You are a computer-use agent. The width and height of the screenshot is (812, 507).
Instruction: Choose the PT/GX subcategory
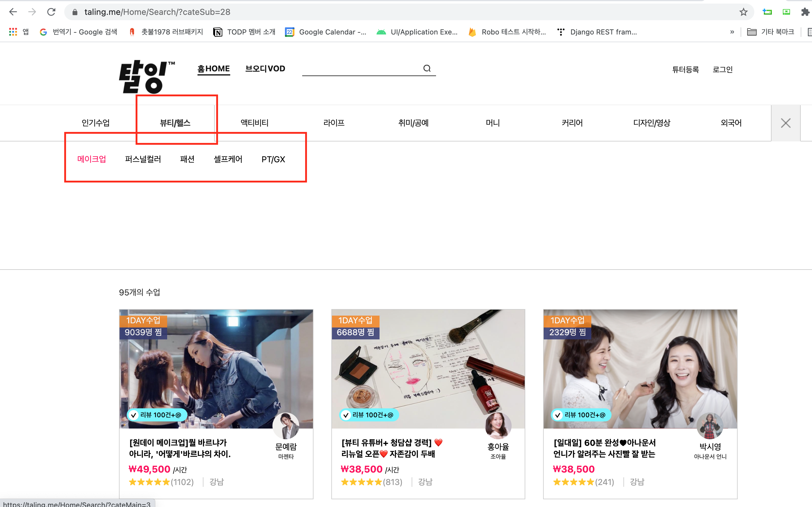(x=273, y=159)
